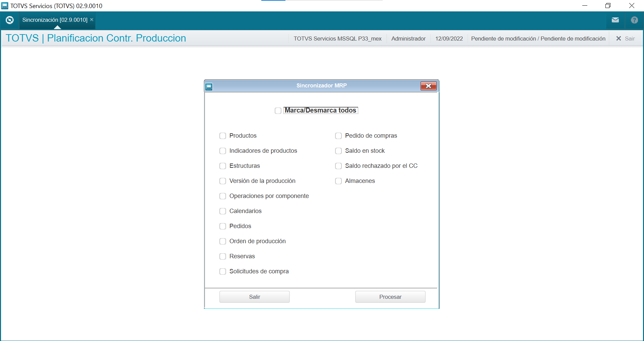Screen dimensions: 644x341
Task: Click the TOTVS logo icon in the tab bar
Action: [x=10, y=20]
